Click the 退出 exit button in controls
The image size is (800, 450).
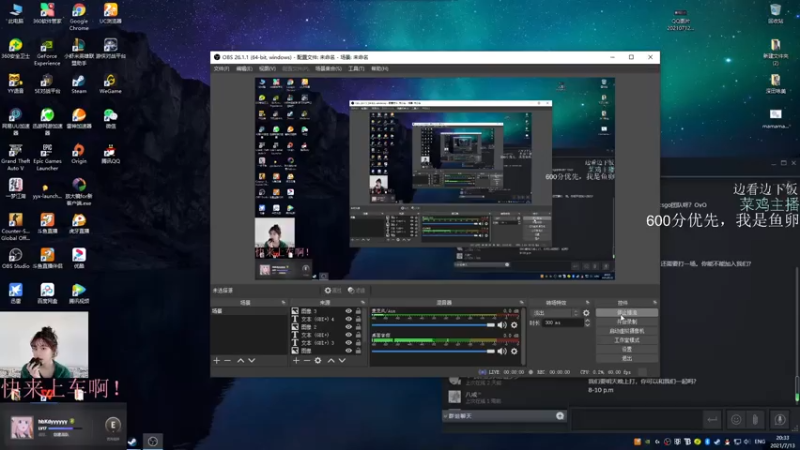(x=627, y=358)
